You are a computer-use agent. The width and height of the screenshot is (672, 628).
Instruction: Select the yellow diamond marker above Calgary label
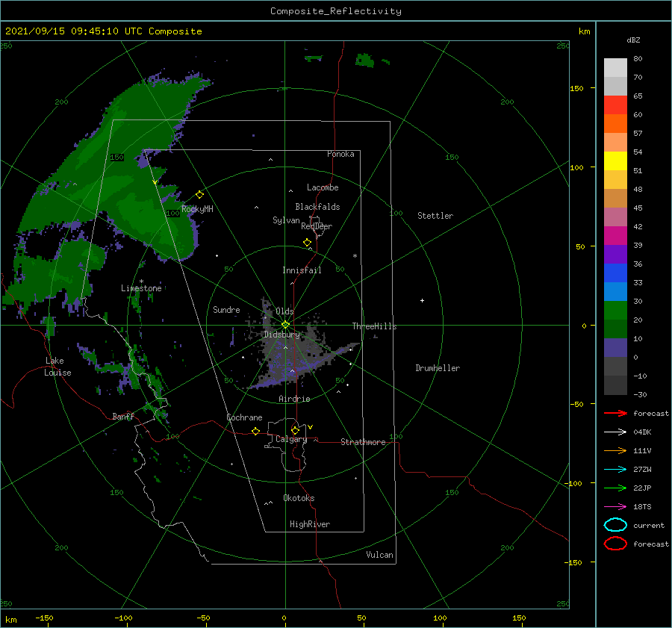(x=295, y=430)
